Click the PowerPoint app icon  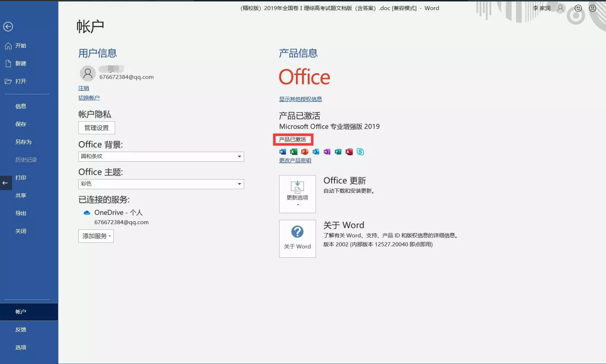click(305, 152)
